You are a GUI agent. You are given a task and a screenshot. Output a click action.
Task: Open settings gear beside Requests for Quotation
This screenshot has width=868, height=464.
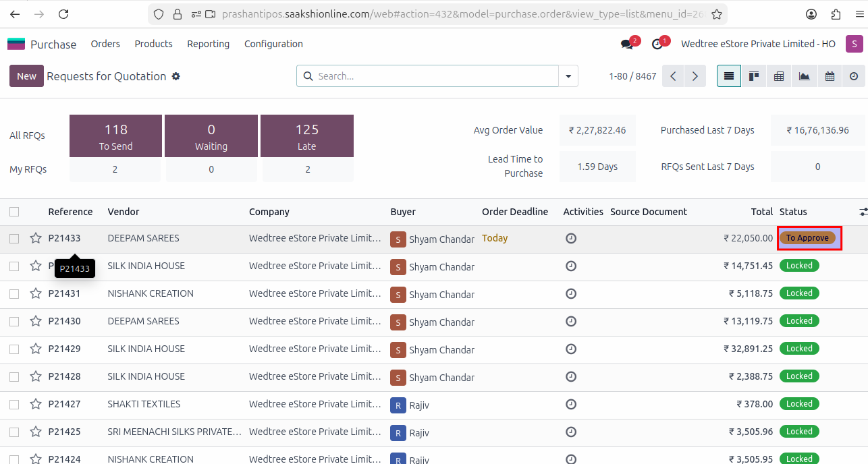[176, 76]
